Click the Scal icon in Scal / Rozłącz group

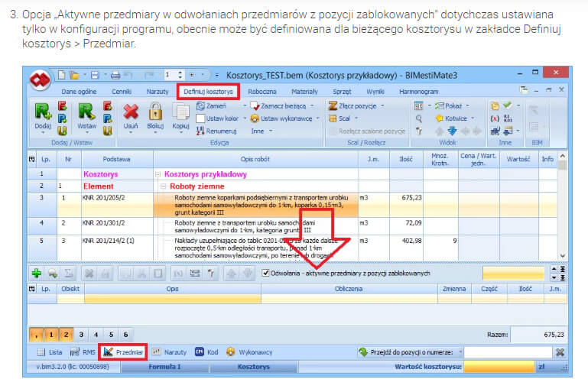point(333,118)
